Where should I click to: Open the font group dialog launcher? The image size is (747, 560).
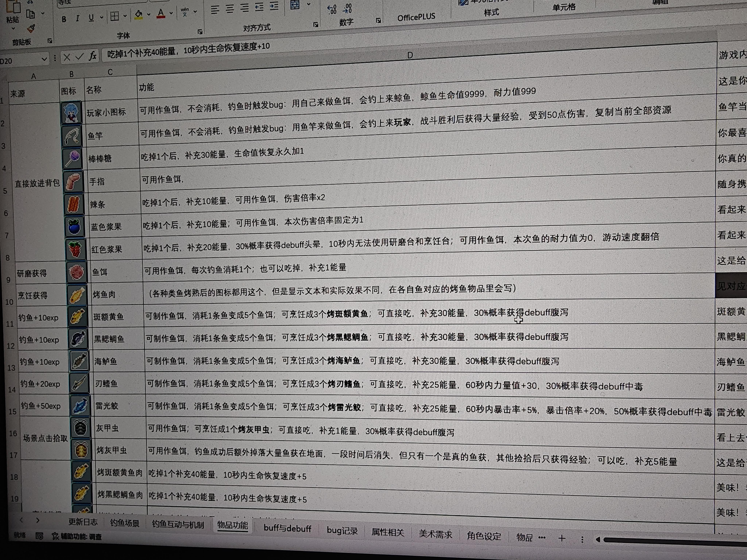(200, 32)
